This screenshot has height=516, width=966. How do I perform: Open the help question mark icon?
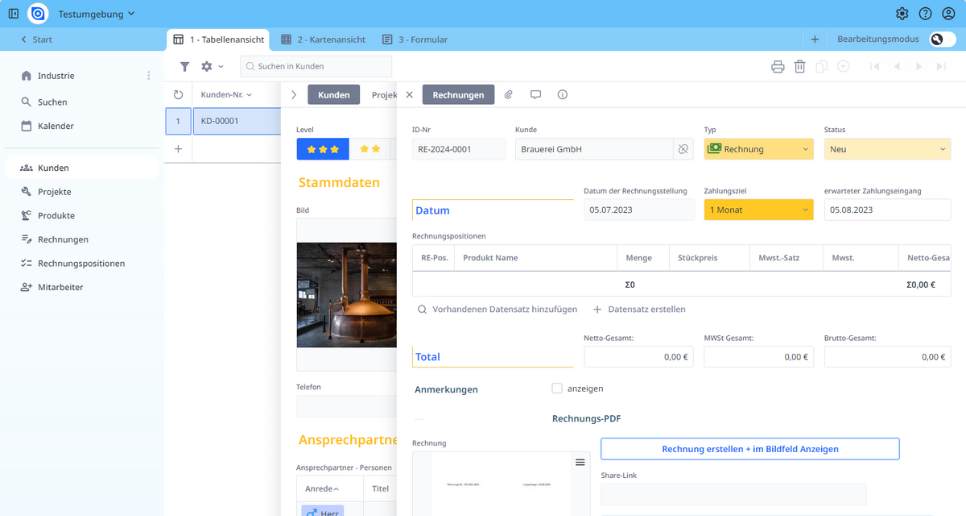coord(925,14)
